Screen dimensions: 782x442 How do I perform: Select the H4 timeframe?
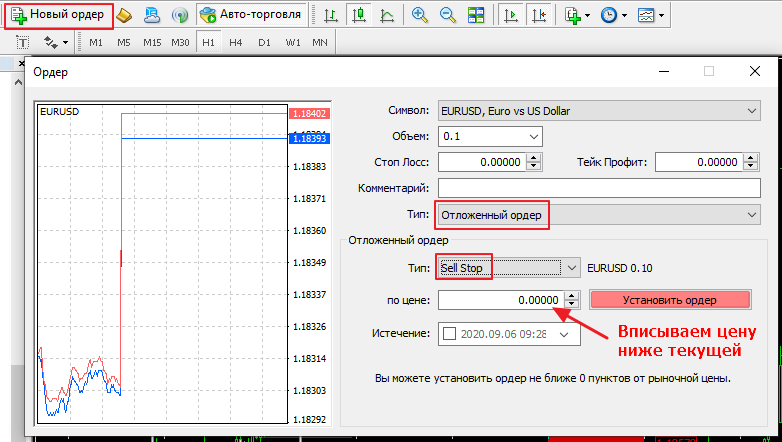pos(235,42)
